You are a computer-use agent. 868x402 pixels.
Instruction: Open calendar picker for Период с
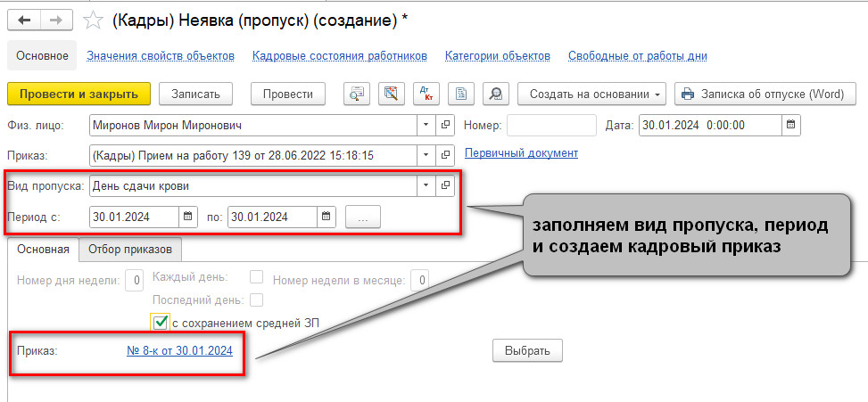click(x=187, y=217)
